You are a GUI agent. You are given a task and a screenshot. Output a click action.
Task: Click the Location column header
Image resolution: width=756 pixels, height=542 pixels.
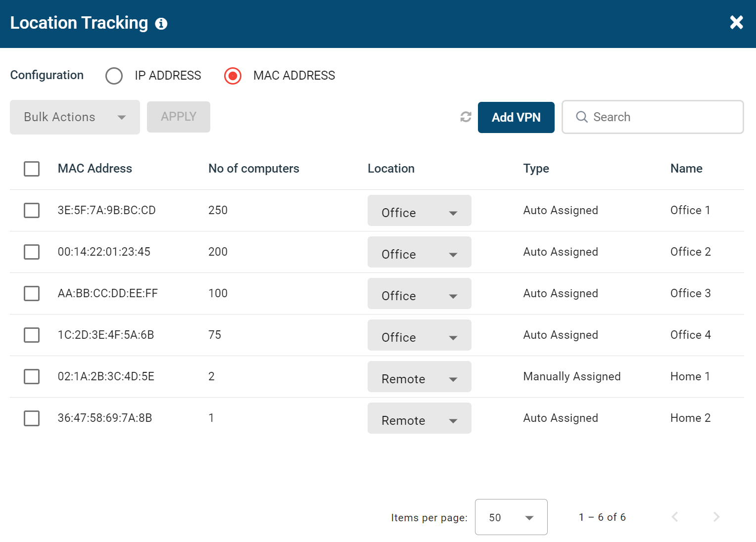click(x=391, y=169)
